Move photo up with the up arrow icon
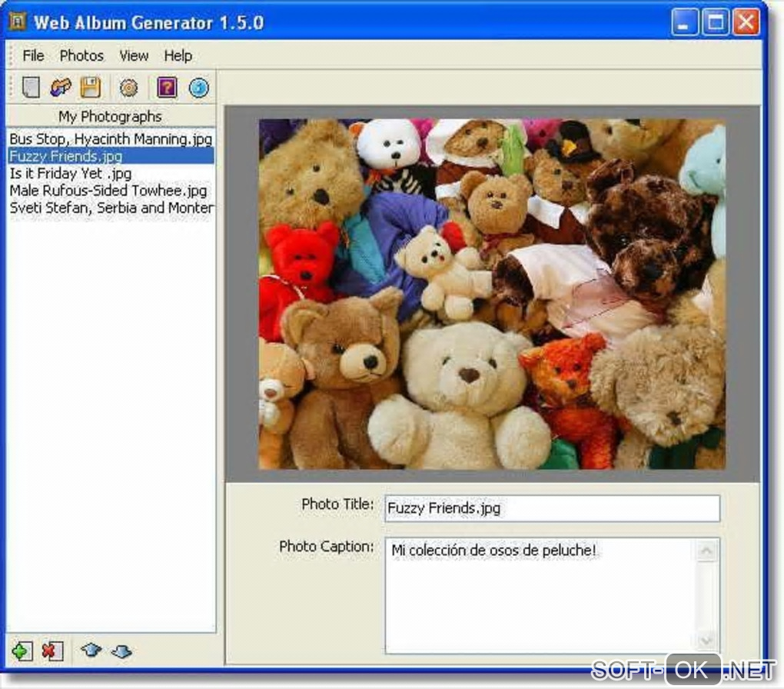This screenshot has width=784, height=689. [x=91, y=650]
